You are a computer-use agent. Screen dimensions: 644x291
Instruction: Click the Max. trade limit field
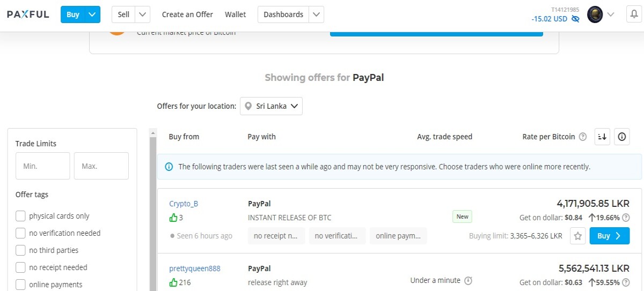pos(101,166)
